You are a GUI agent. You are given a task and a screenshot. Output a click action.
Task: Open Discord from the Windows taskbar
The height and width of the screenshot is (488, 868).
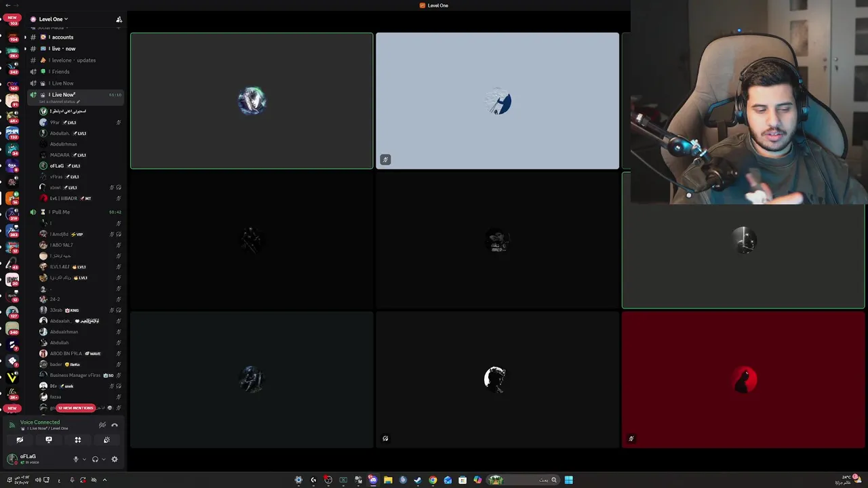pos(373,480)
